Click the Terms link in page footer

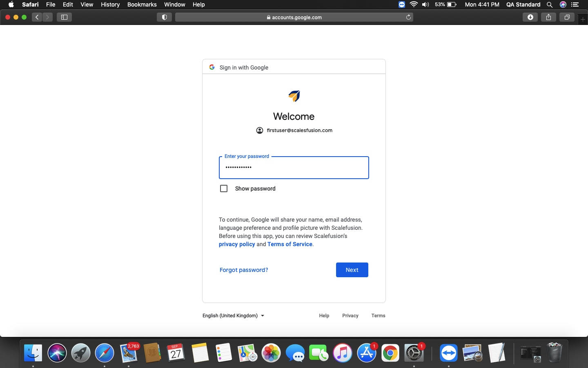[x=378, y=316]
